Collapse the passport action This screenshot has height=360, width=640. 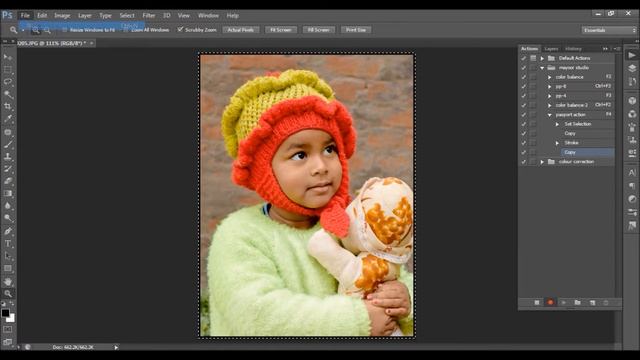[550, 115]
